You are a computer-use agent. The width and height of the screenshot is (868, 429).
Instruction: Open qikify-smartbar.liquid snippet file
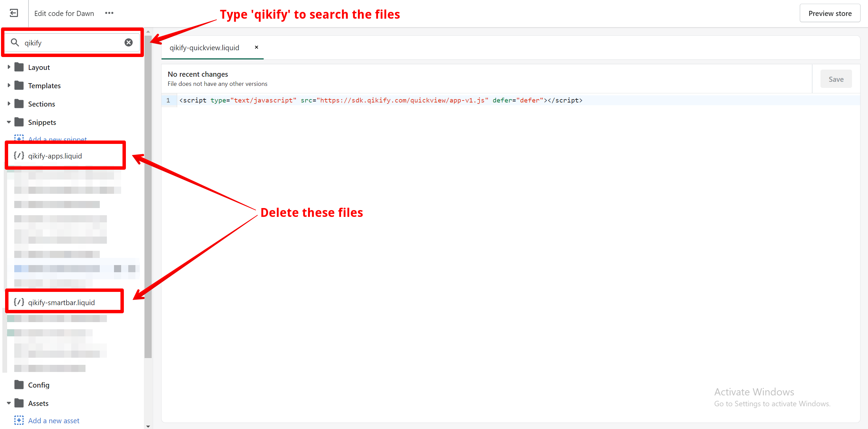tap(61, 302)
